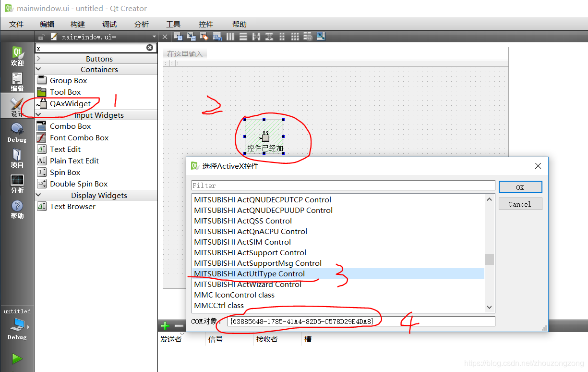Screen dimensions: 588x372
Task: Open the 调试 menu
Action: (x=109, y=24)
